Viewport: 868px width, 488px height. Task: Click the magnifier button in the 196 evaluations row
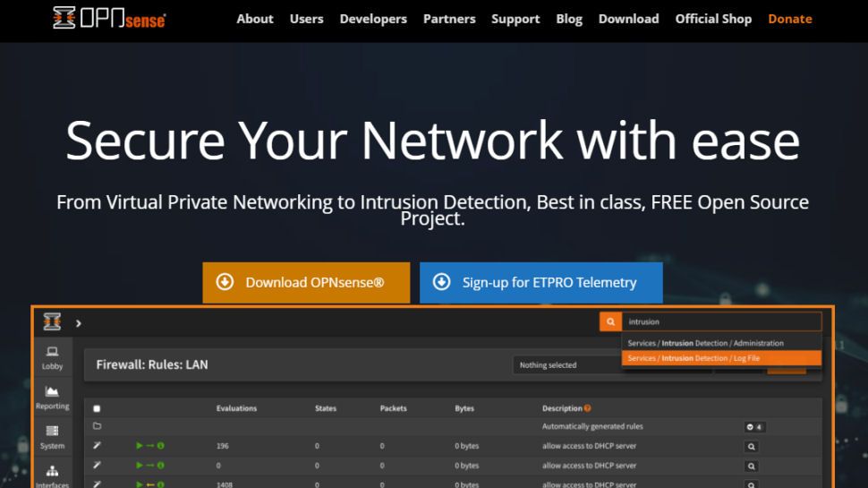(751, 447)
